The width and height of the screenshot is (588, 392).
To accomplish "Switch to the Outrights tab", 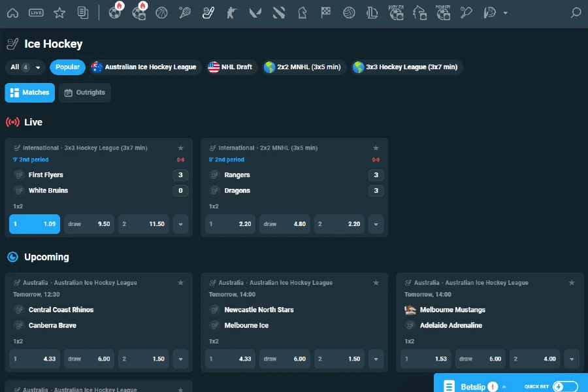I will click(85, 93).
